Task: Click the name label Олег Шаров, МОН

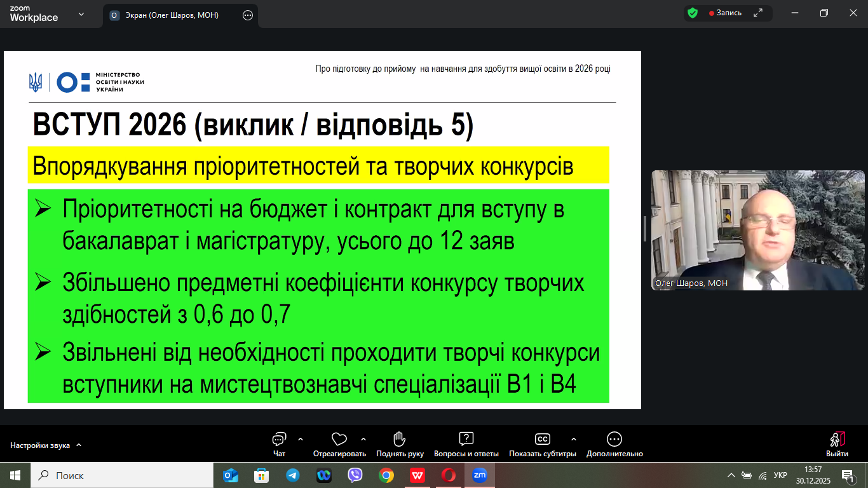Action: point(691,283)
